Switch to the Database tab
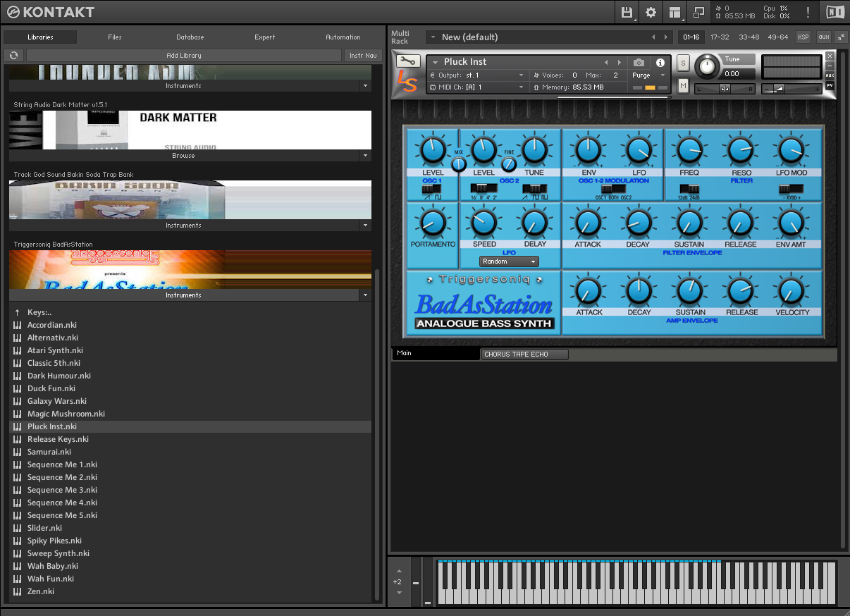This screenshot has height=616, width=850. pos(190,37)
